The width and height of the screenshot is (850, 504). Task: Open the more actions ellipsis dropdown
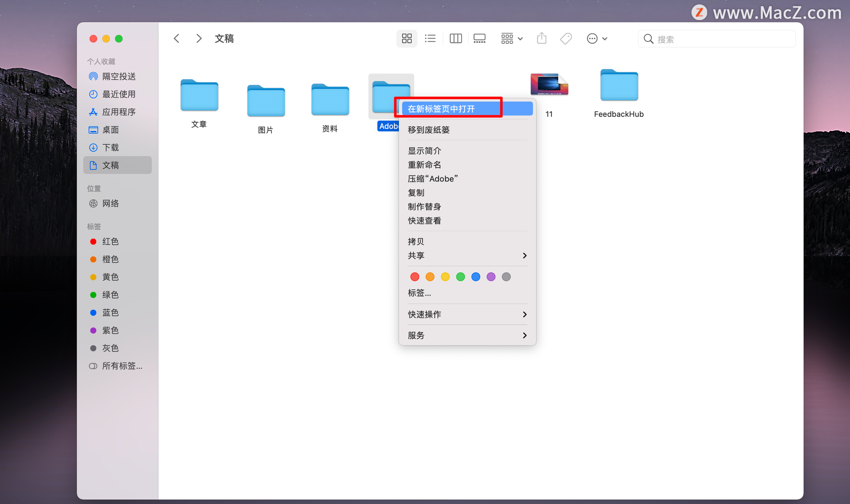pos(597,39)
